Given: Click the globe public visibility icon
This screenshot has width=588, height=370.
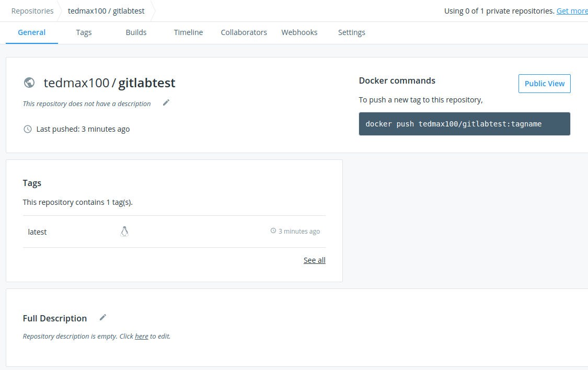Looking at the screenshot, I should click(x=29, y=83).
